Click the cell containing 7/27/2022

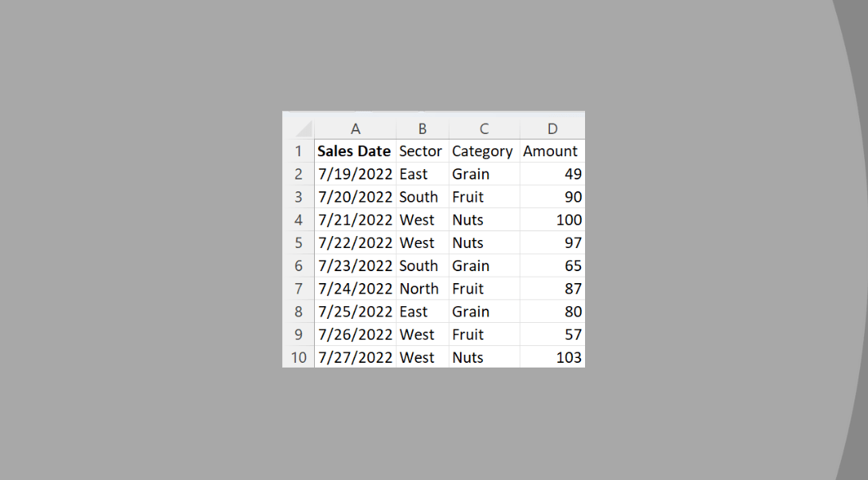point(355,357)
